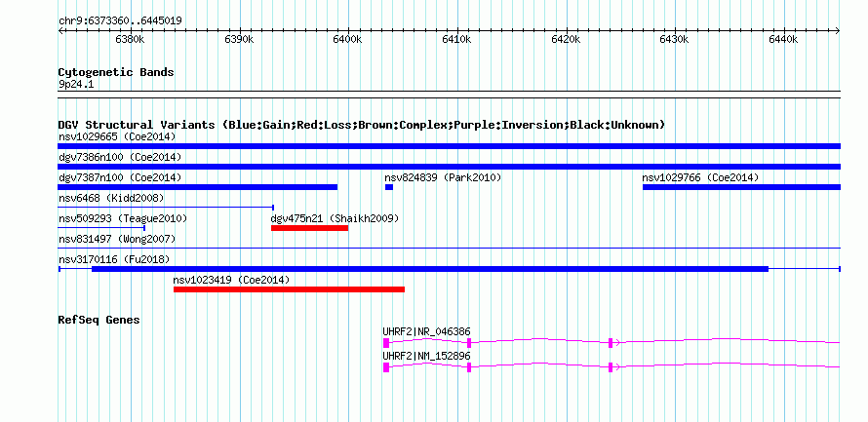
Task: Open the nsv824839 (Park2010) variant label
Action: [443, 177]
